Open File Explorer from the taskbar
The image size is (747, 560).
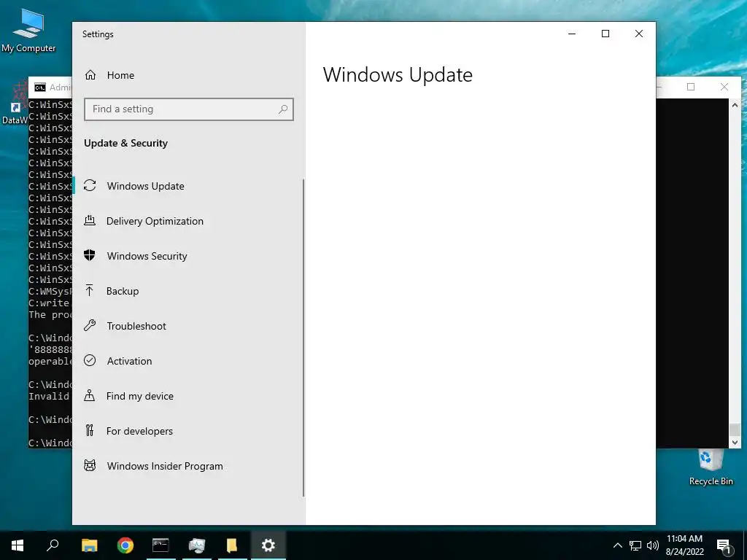(89, 545)
